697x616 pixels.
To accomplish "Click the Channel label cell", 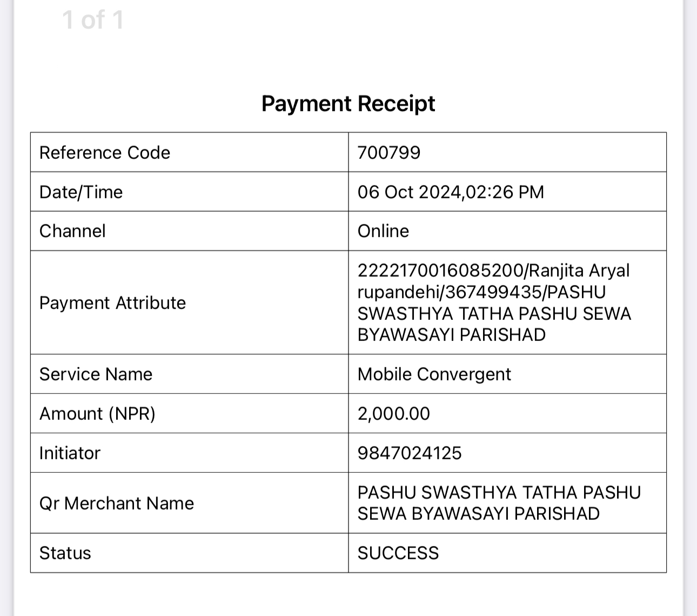I will (x=190, y=231).
